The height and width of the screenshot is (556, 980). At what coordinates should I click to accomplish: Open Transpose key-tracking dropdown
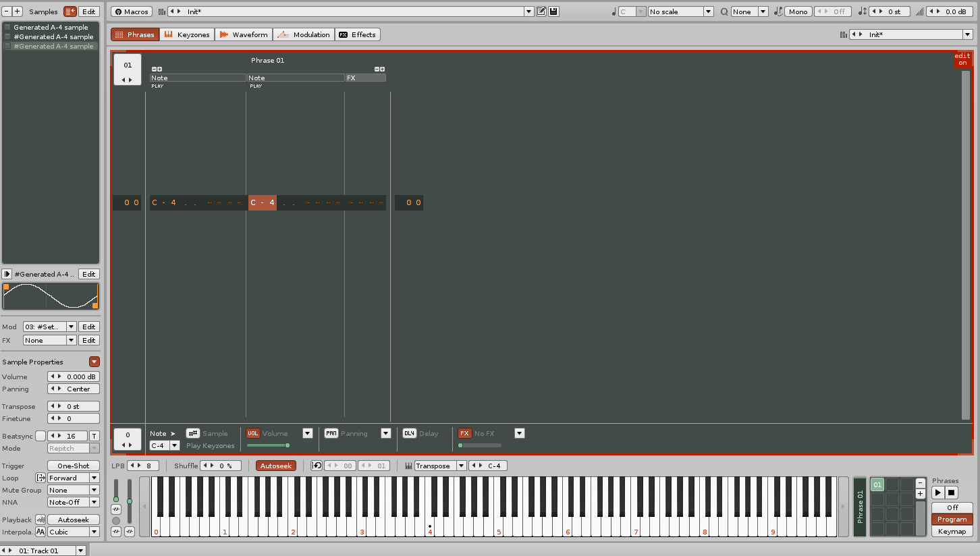point(440,466)
